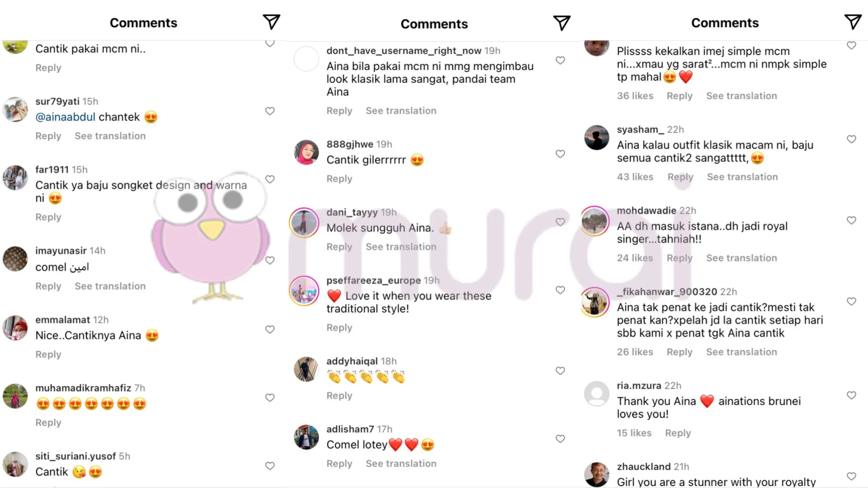Like 888gjhwe's 'Cantik gilerrrrrr' comment
Viewport: 868px width, 488px height.
[560, 154]
